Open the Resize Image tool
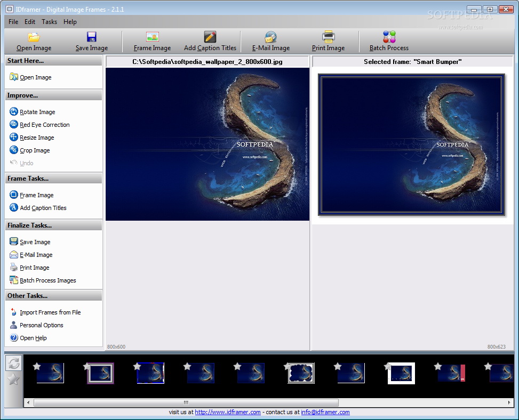This screenshot has height=420, width=519. click(x=32, y=138)
